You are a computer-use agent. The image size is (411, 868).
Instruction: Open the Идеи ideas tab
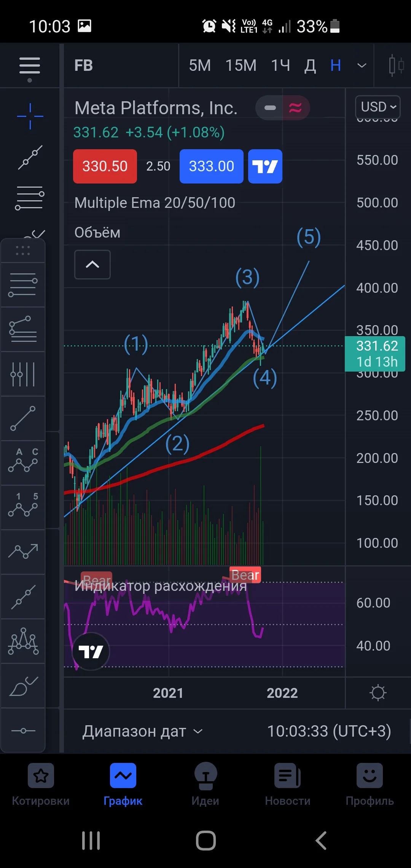205,785
